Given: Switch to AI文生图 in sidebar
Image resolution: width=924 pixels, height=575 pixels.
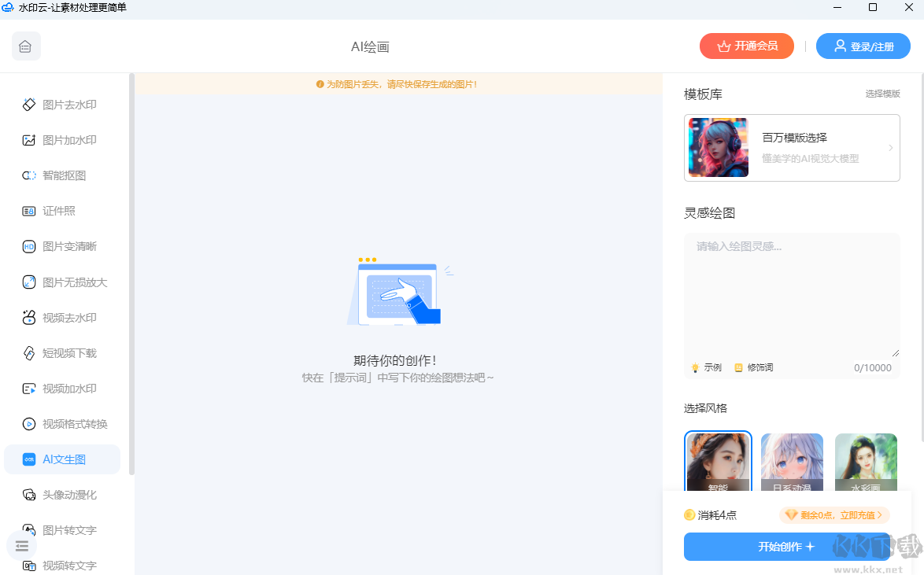Looking at the screenshot, I should tap(63, 459).
